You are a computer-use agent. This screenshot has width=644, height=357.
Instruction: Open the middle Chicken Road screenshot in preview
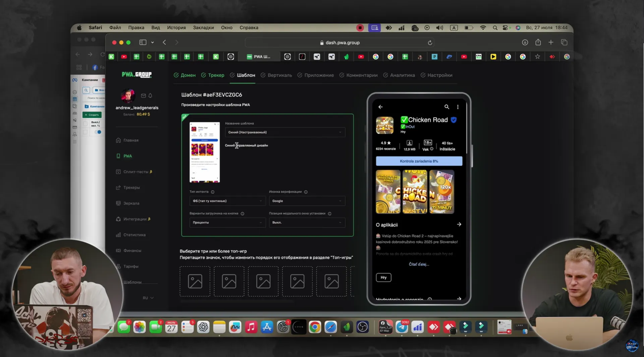tap(415, 191)
